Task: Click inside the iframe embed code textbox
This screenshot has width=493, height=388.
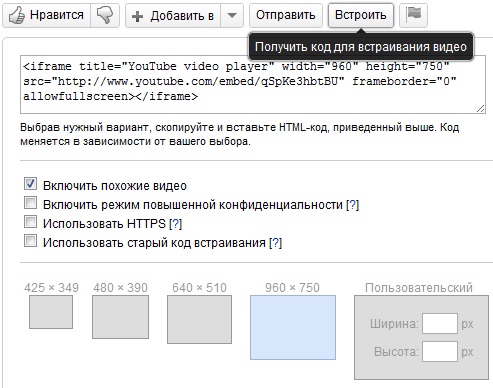Action: 253,85
